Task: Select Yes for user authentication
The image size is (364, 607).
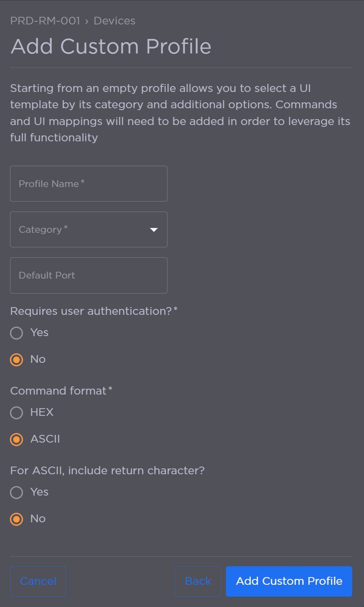Action: coord(16,333)
